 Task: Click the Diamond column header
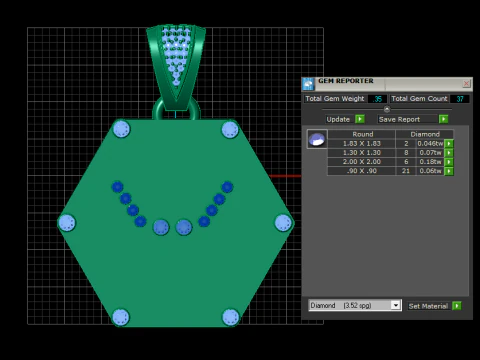tap(425, 134)
